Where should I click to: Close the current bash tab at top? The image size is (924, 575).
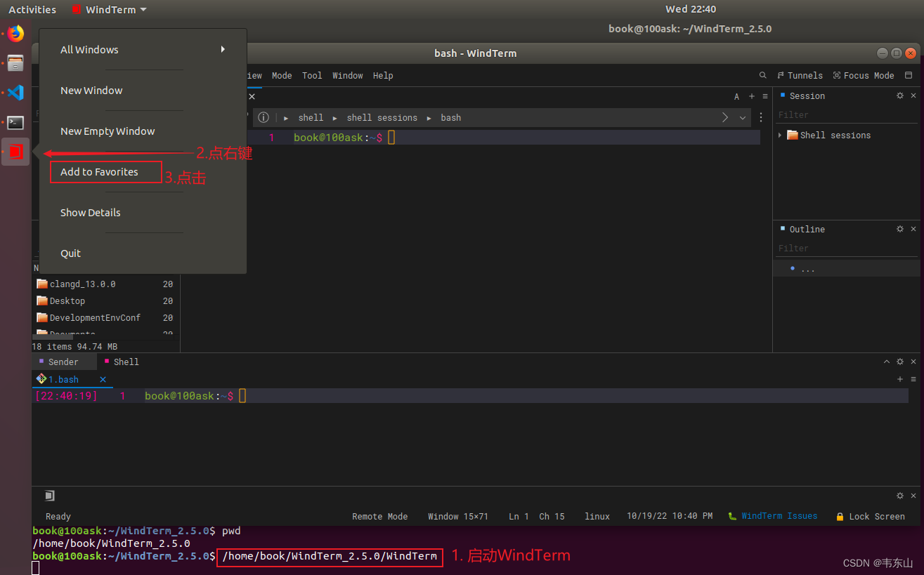coord(252,97)
